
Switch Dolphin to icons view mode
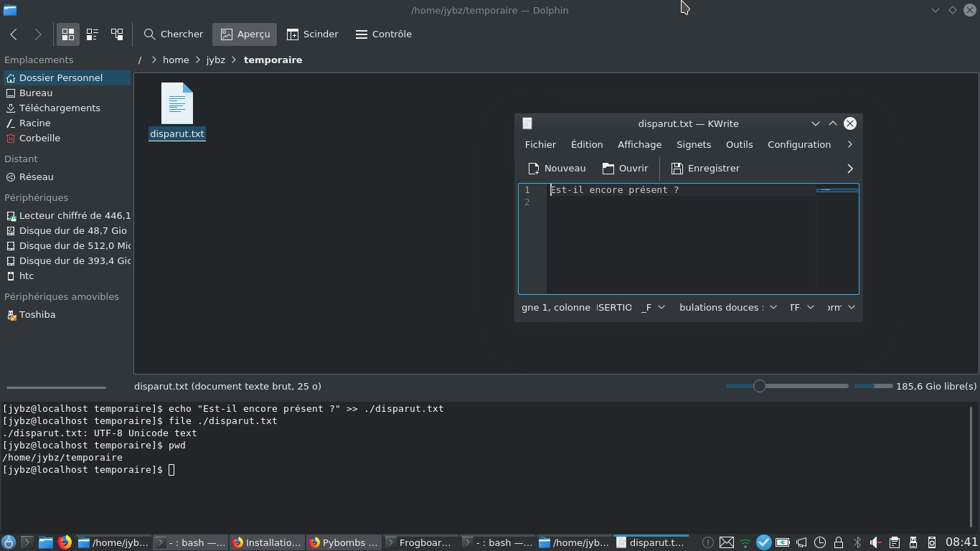[68, 34]
